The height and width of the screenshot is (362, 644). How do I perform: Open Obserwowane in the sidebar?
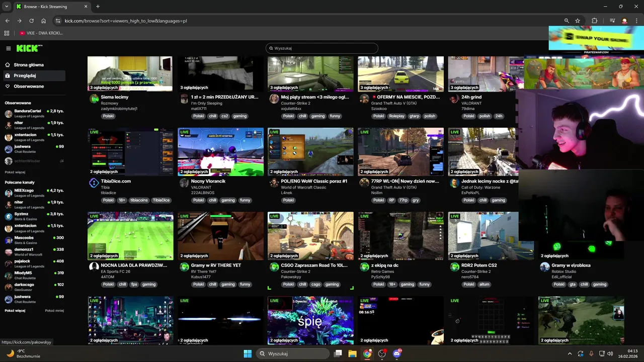click(29, 86)
